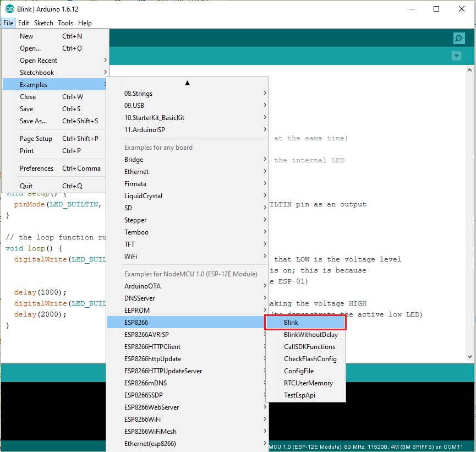
Task: Expand the 08.Strings examples
Action: (x=188, y=94)
